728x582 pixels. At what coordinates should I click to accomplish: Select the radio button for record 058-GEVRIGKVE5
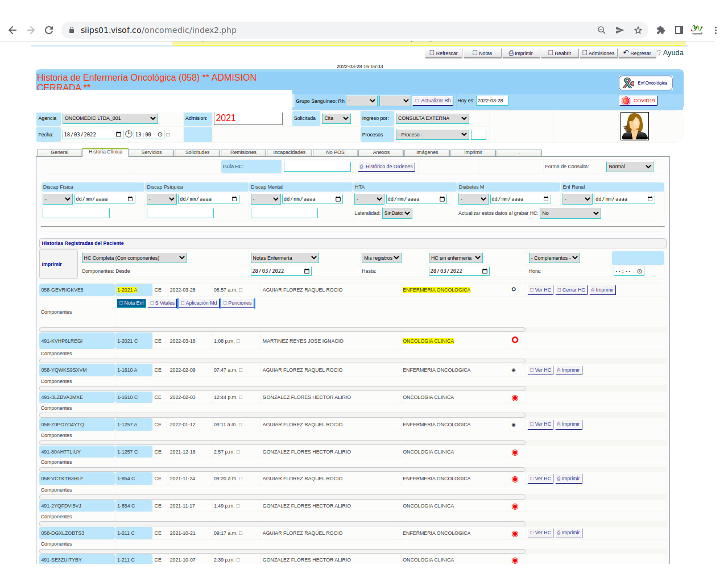click(514, 289)
